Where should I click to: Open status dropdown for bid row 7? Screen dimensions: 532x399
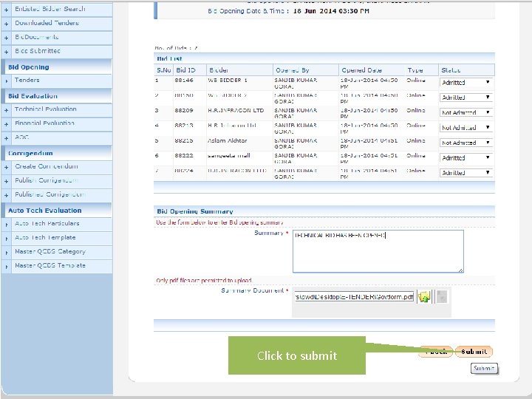click(x=465, y=173)
